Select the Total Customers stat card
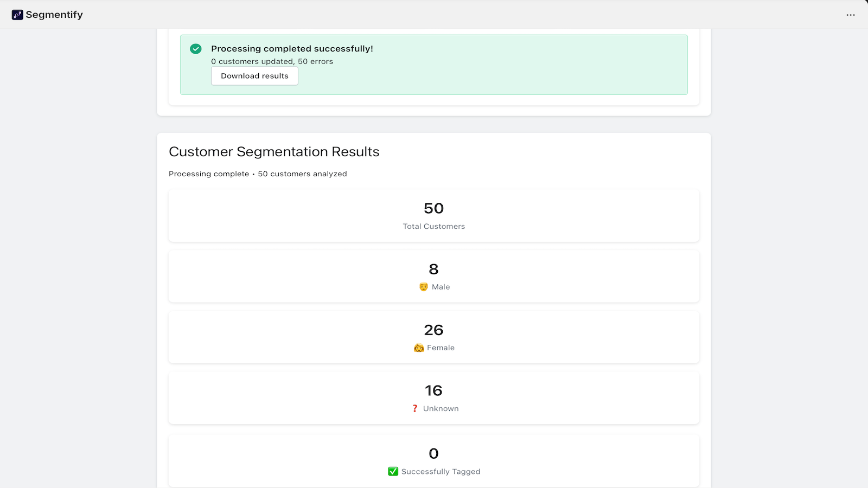The height and width of the screenshot is (488, 868). [434, 215]
